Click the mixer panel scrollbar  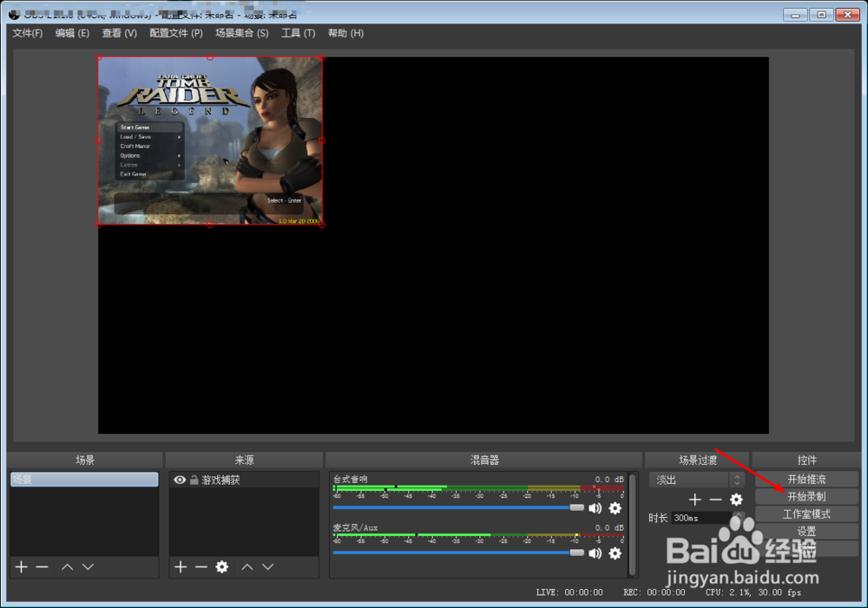633,524
